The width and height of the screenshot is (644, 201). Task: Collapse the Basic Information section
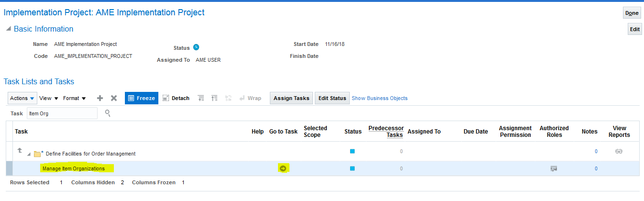[x=8, y=29]
